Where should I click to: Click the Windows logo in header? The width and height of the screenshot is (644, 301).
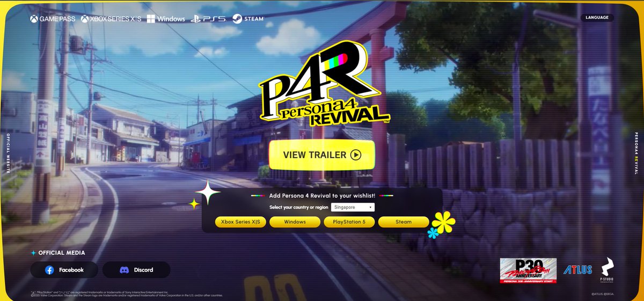[165, 19]
